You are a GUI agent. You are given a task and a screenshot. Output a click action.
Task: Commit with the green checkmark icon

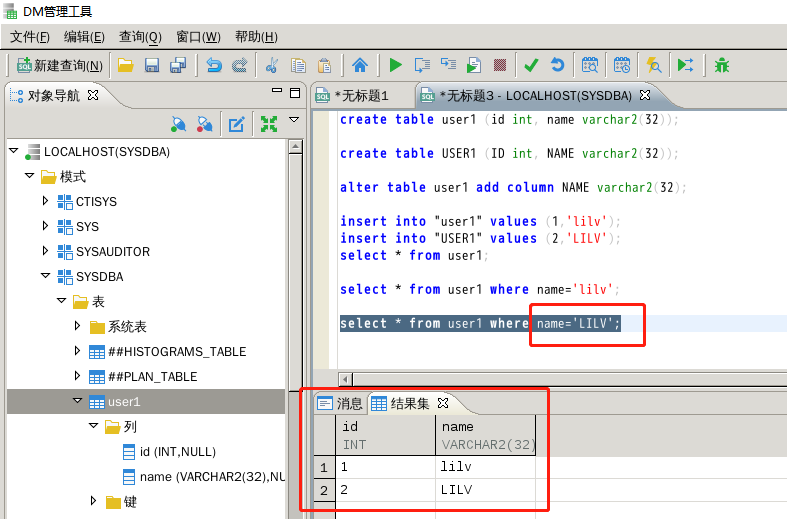[531, 65]
